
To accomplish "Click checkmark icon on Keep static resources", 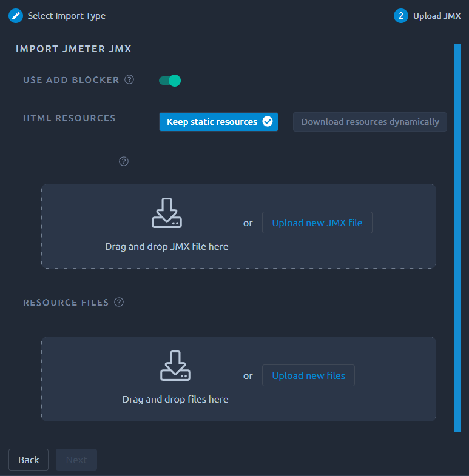I will pyautogui.click(x=268, y=122).
